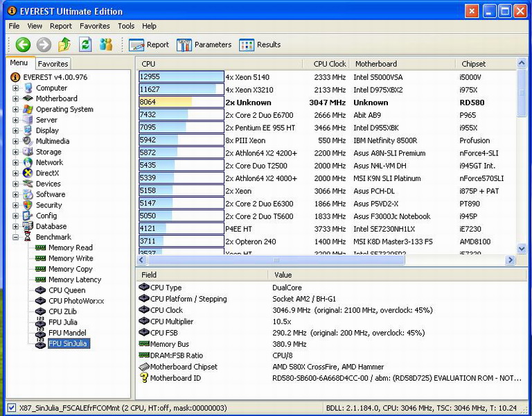Viewport: 532px width, 416px height.
Task: Select the Display tree icon
Action: (28, 130)
